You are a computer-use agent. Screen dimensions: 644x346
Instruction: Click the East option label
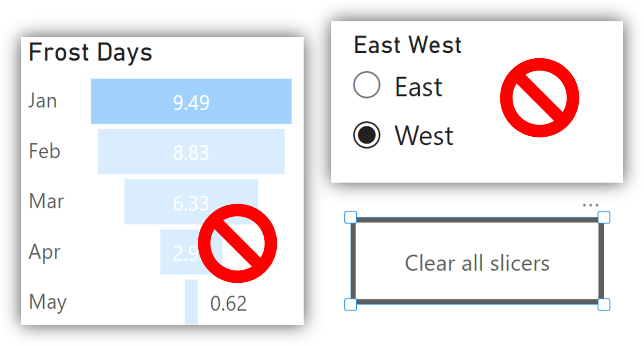(x=418, y=87)
